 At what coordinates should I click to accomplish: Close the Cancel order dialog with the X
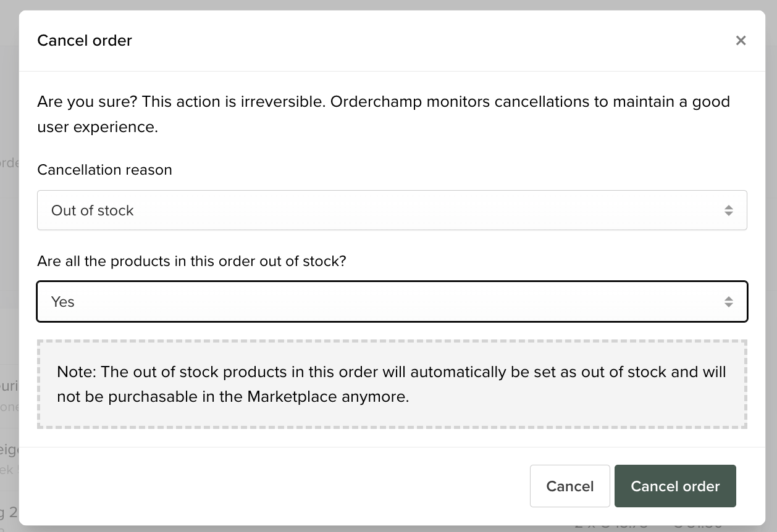tap(741, 41)
